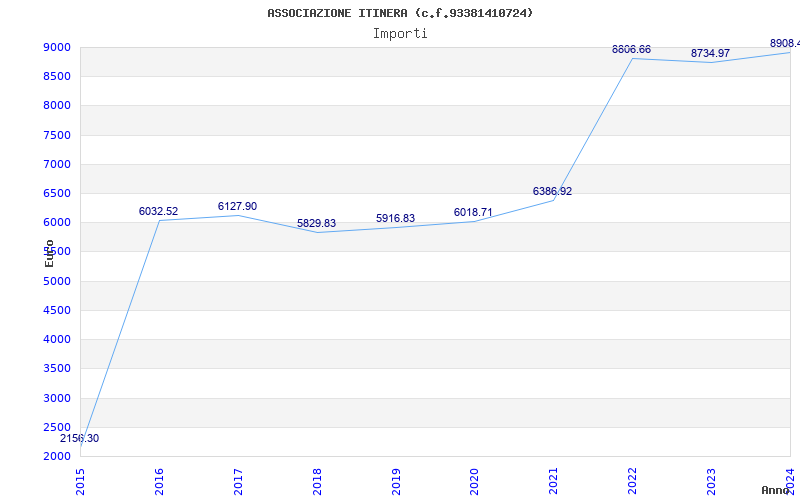800x500 pixels.
Task: Select the data label 6032.52
Action: tap(159, 211)
